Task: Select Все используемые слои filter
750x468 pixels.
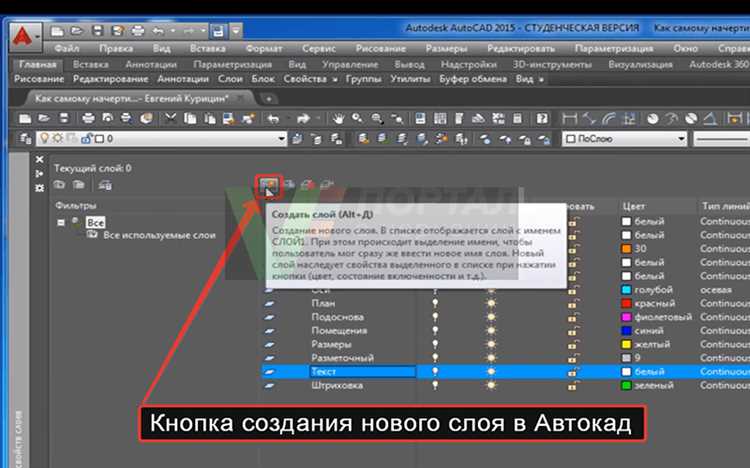Action: [160, 235]
